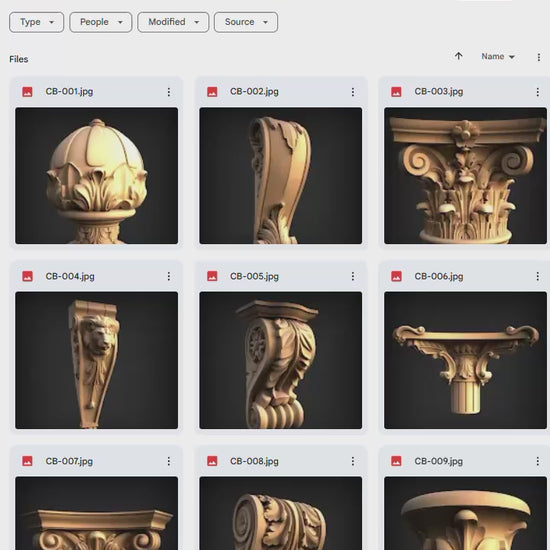Select the CB-004.jpg lion head corbel thumbnail
The image size is (550, 550).
(x=96, y=360)
